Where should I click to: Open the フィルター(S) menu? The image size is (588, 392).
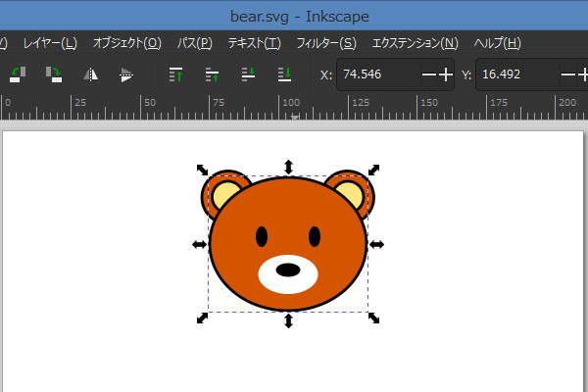click(x=325, y=43)
